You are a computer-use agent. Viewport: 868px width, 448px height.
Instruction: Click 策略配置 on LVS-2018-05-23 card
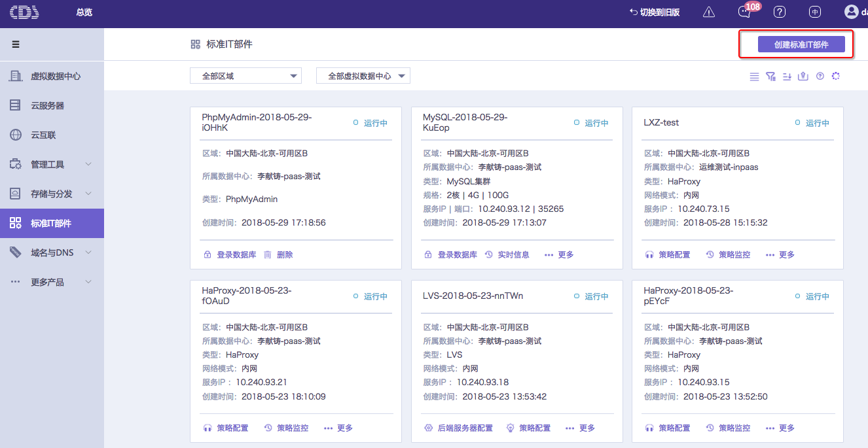click(x=529, y=428)
